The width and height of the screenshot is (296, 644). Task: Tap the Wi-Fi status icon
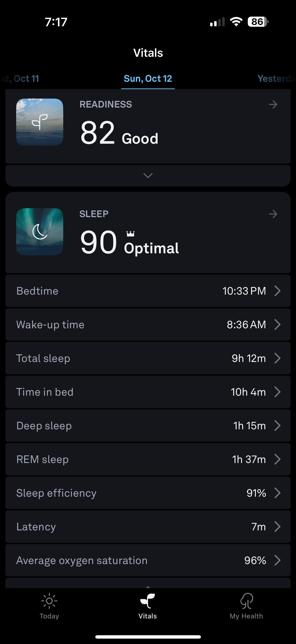(x=236, y=22)
